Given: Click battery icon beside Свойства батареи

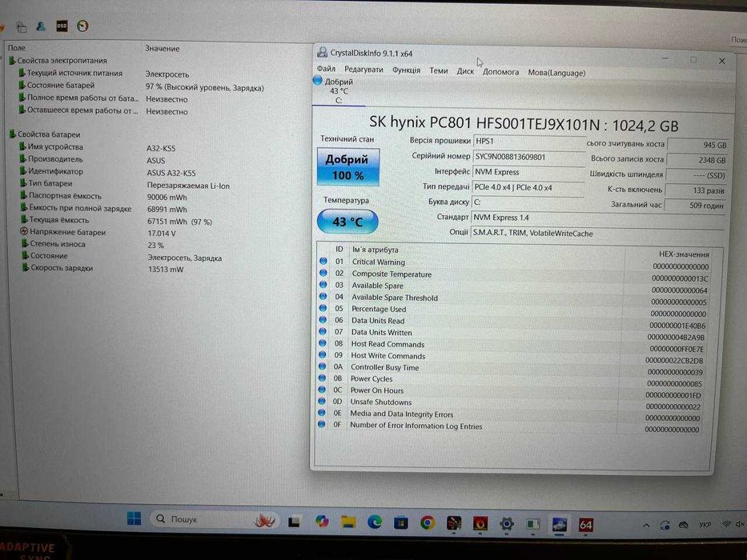Looking at the screenshot, I should [x=13, y=134].
